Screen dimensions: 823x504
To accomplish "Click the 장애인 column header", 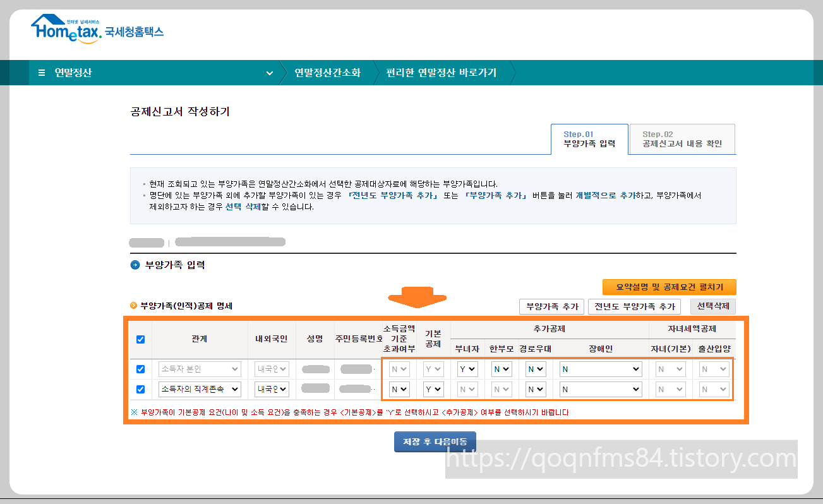I will point(601,349).
